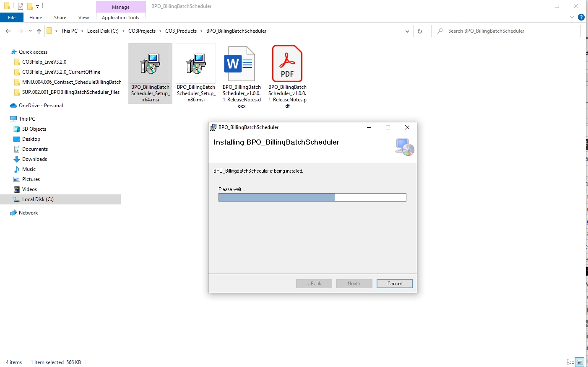Open the address bar history dropdown
This screenshot has height=367, width=588.
407,31
